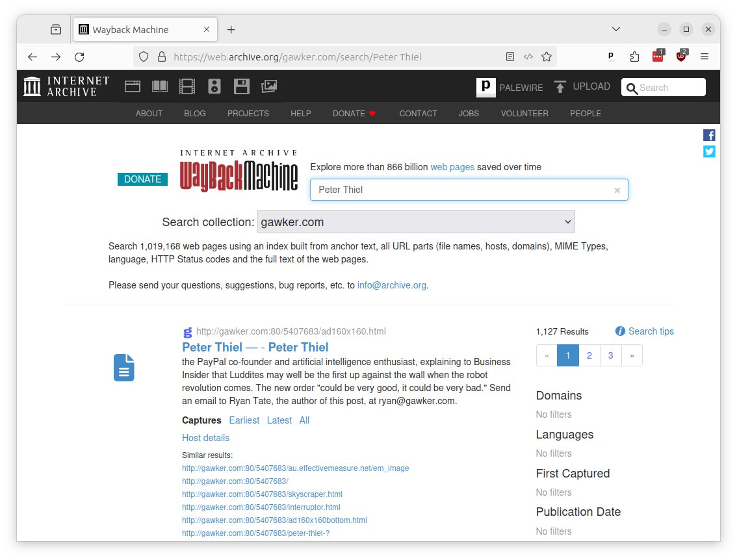737x560 pixels.
Task: Open similar result skyscraper.html
Action: click(x=263, y=494)
